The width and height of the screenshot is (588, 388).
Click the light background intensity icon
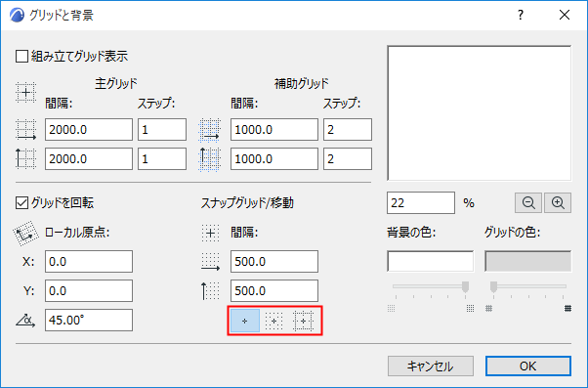(391, 309)
